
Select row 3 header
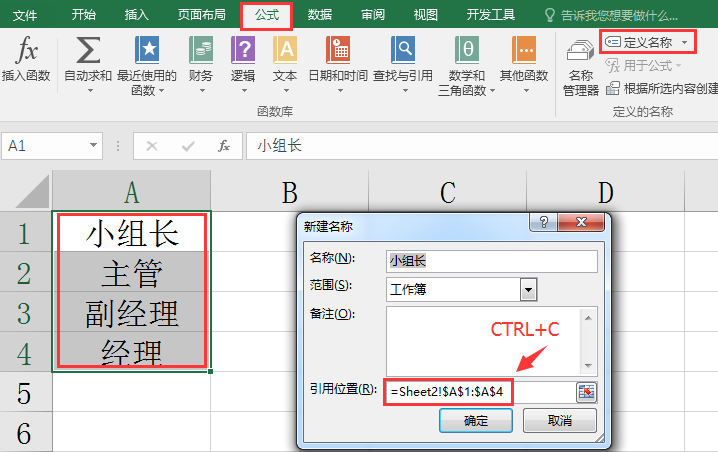[x=26, y=312]
